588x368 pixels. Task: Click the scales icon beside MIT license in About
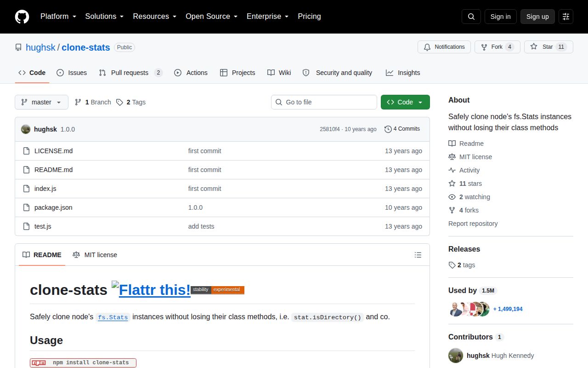[x=452, y=157]
